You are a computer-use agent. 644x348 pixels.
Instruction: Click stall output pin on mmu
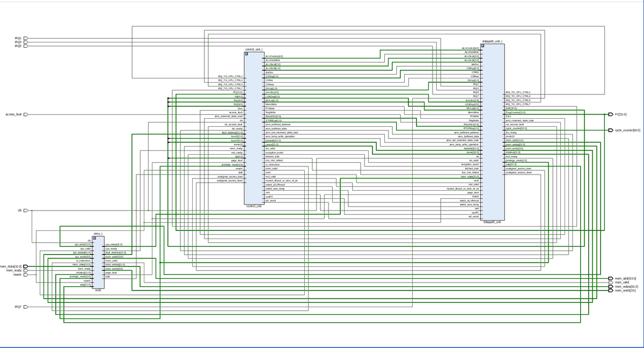tap(107, 276)
